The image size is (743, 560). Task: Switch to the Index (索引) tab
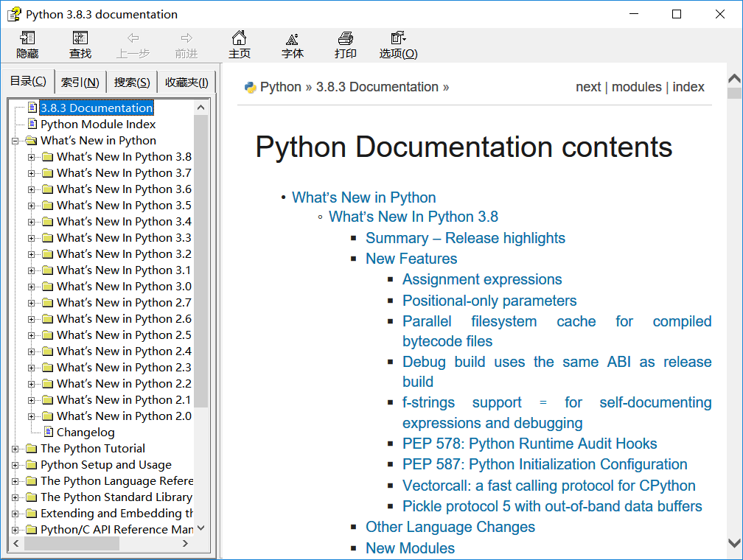80,83
